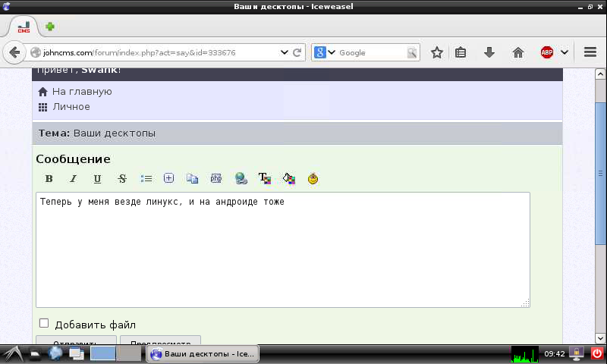Viewport: 607px width, 364px height.
Task: Switch to the first virtual desktop
Action: [103, 353]
